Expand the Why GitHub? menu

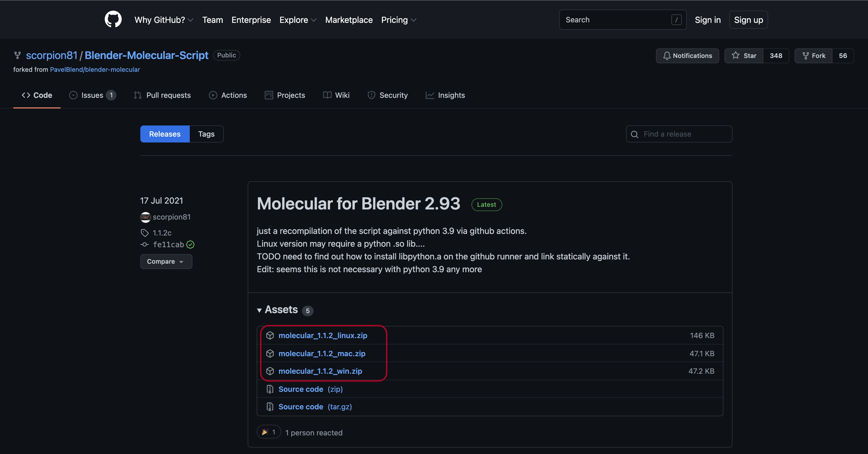tap(164, 20)
